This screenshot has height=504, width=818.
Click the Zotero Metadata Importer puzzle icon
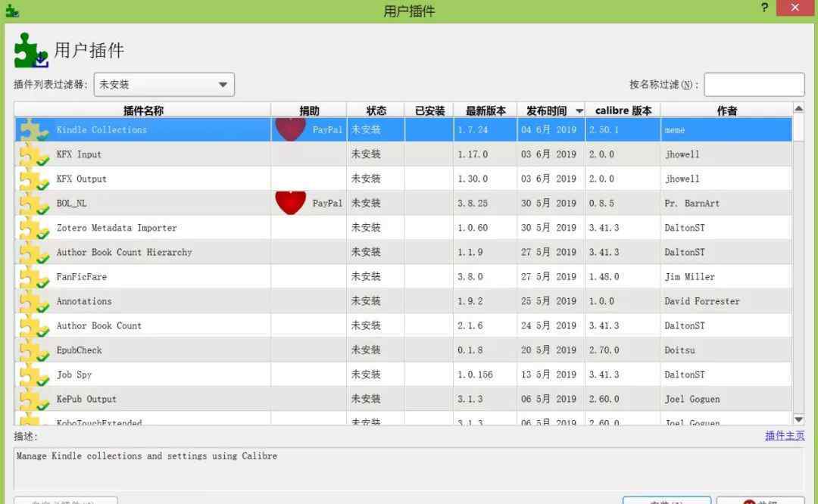click(x=34, y=228)
